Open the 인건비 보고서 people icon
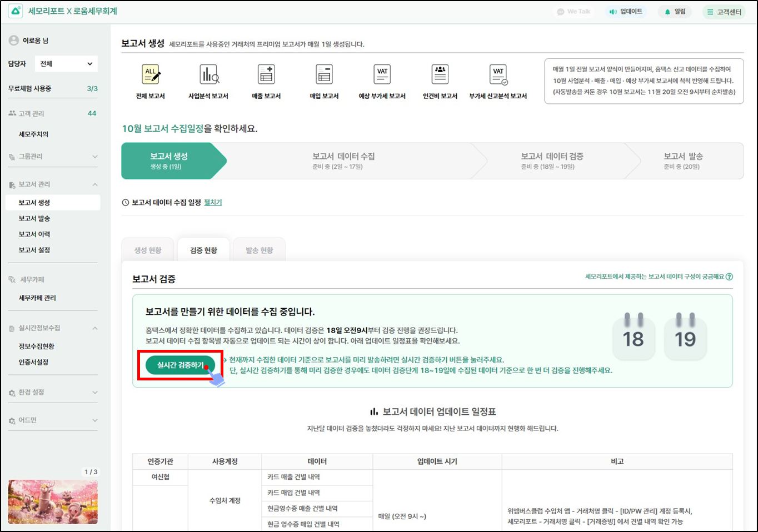This screenshot has width=758, height=532. coord(440,75)
